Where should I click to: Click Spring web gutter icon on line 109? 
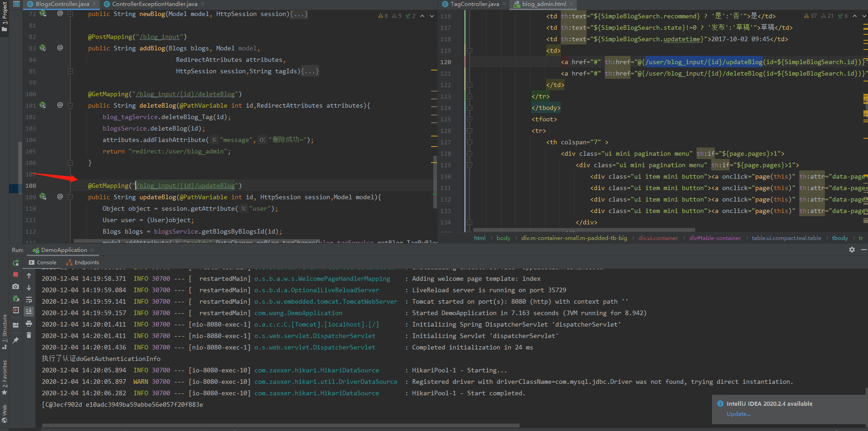43,196
